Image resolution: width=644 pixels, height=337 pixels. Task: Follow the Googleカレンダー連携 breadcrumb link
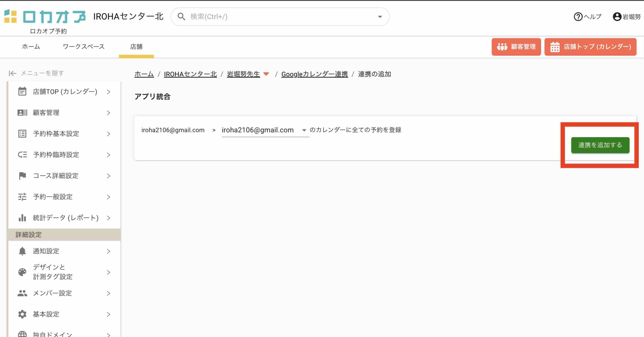click(314, 74)
